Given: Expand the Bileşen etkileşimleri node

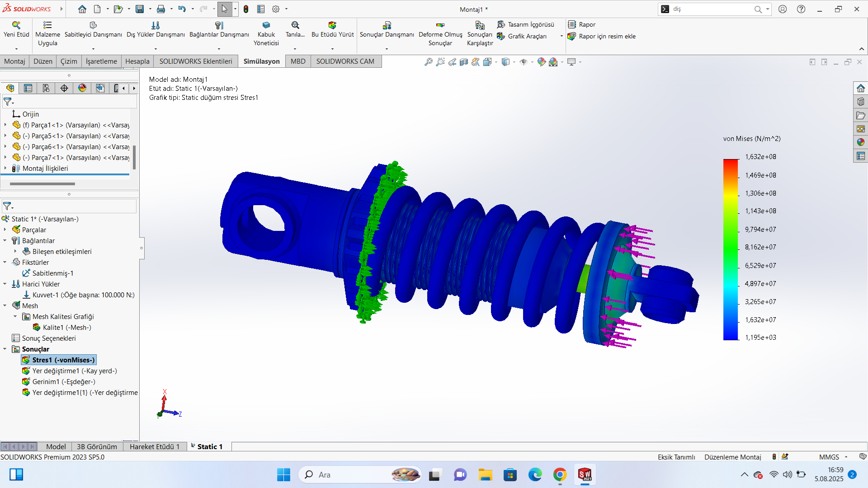Looking at the screenshot, I should 15,252.
